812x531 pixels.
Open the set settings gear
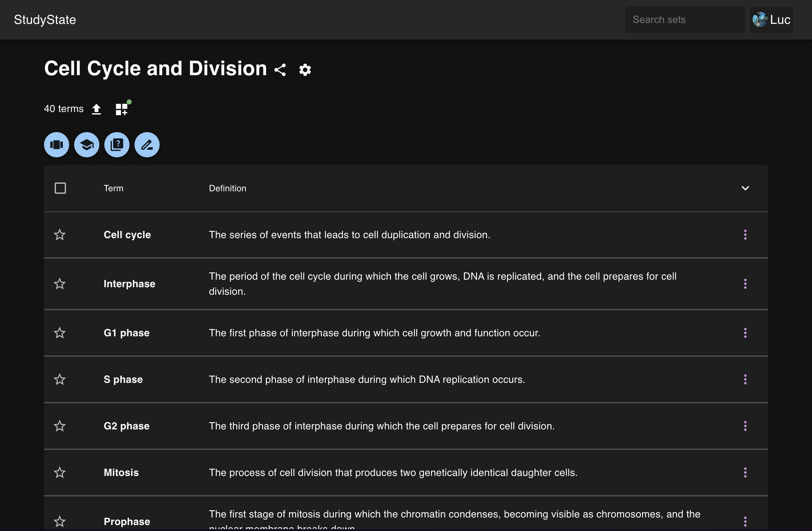pos(305,70)
